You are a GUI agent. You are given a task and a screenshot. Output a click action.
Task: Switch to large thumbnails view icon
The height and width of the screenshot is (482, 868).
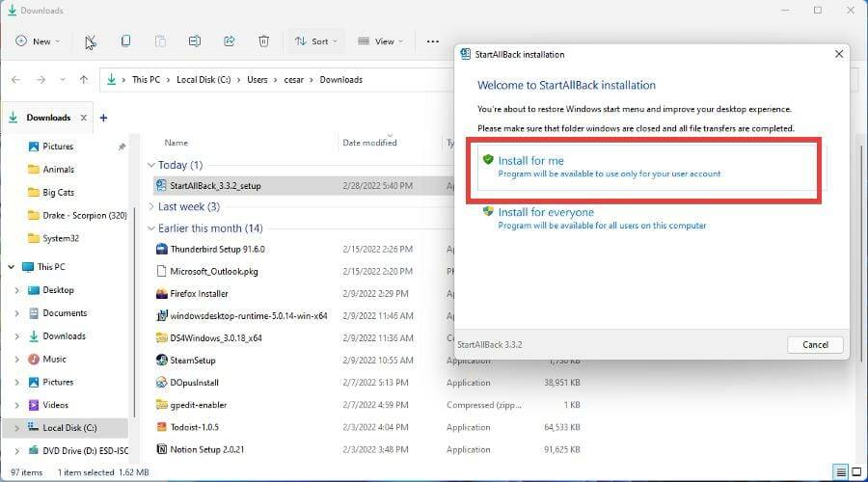click(856, 472)
